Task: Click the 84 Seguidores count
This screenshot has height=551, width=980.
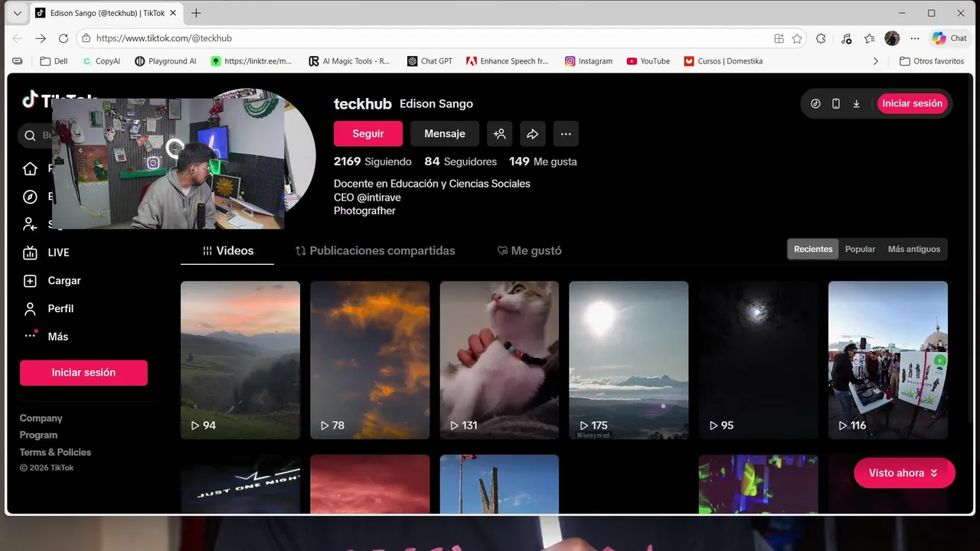Action: point(461,161)
